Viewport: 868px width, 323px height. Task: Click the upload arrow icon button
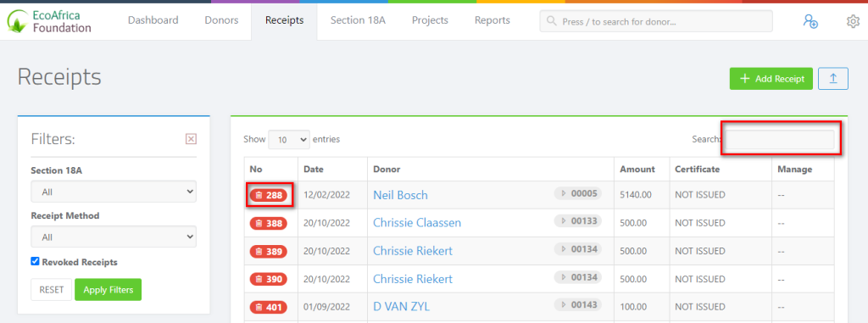(x=833, y=79)
